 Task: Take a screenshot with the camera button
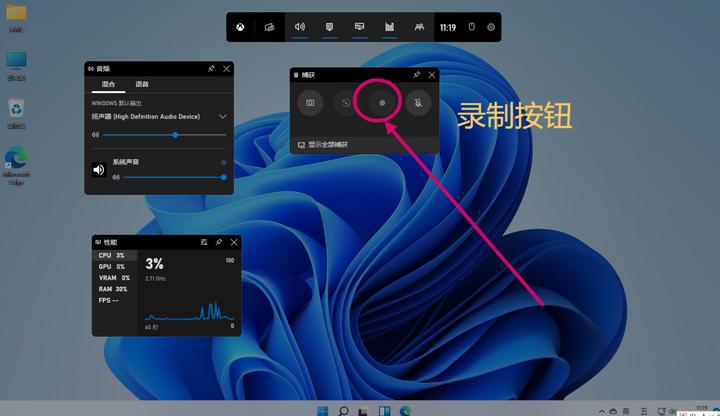[x=310, y=102]
